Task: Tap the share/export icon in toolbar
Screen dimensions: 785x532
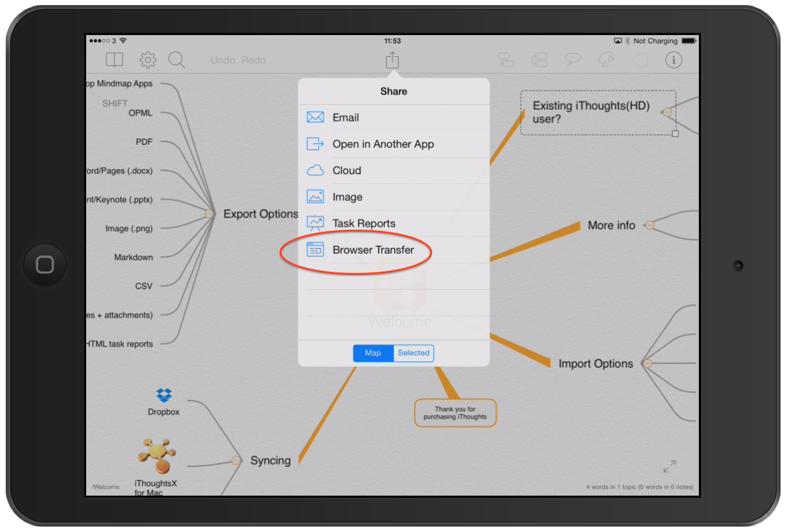Action: (x=392, y=60)
